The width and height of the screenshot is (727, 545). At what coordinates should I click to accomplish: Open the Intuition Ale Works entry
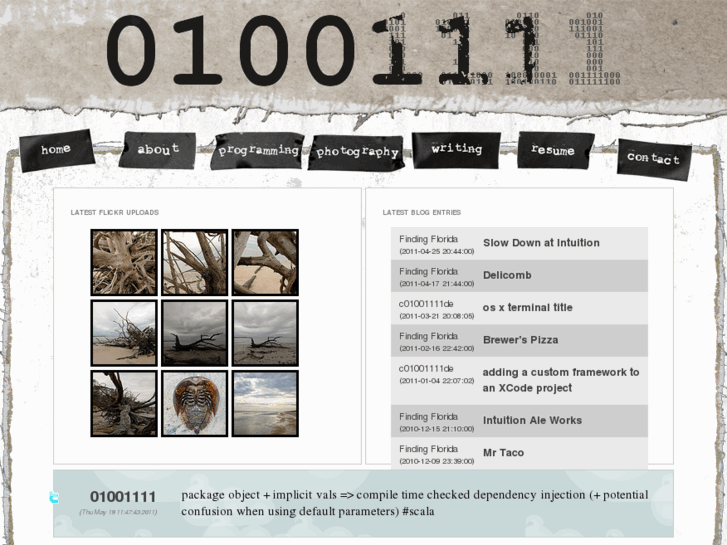(x=532, y=420)
